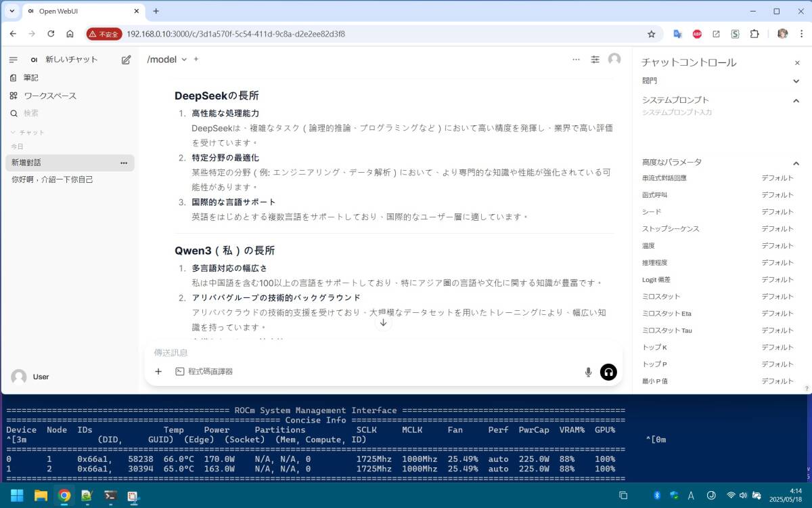Viewport: 812px width, 508px height.
Task: Collapse the システムプロンプト section
Action: coord(796,100)
